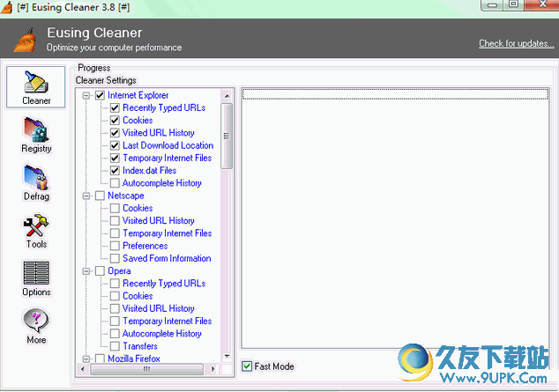The height and width of the screenshot is (392, 559).
Task: Enable Netscape Preferences checkbox
Action: (115, 246)
